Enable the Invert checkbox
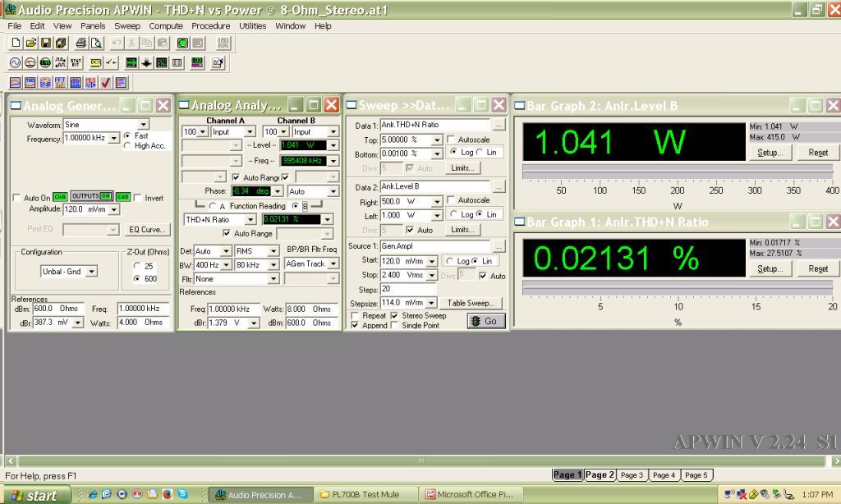The width and height of the screenshot is (841, 504). (x=138, y=198)
